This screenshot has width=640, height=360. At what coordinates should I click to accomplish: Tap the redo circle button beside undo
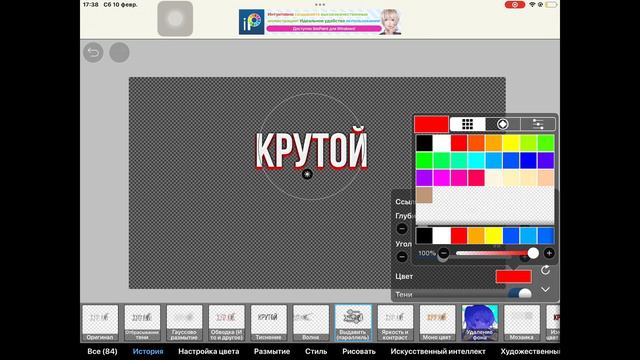pos(119,53)
